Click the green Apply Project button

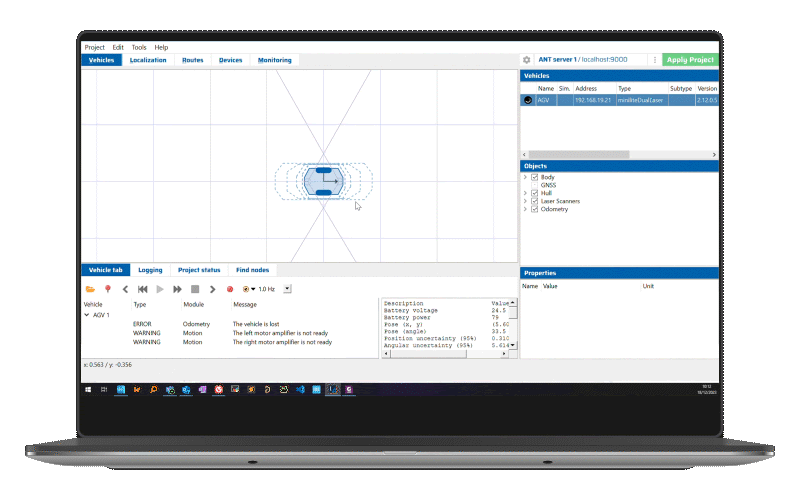pos(690,60)
